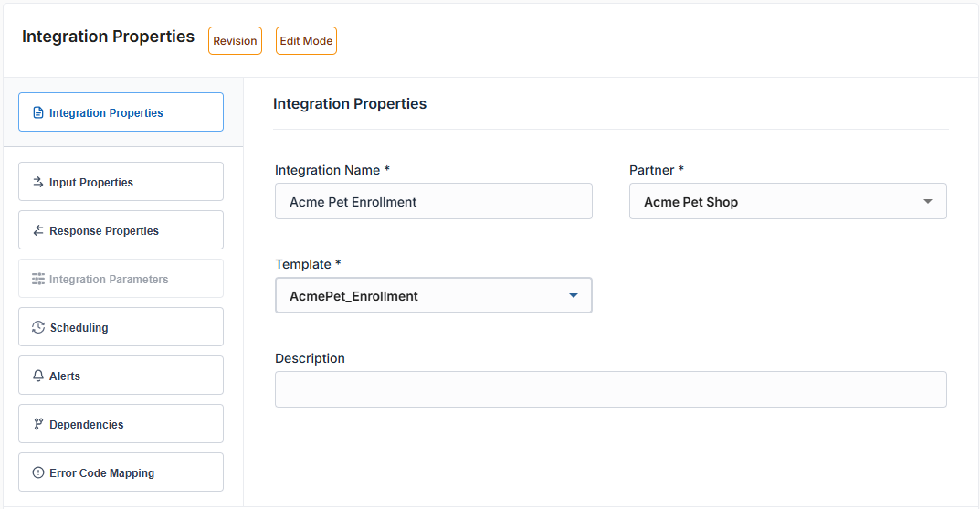980x509 pixels.
Task: Click the document icon beside Integration Properties
Action: (38, 113)
